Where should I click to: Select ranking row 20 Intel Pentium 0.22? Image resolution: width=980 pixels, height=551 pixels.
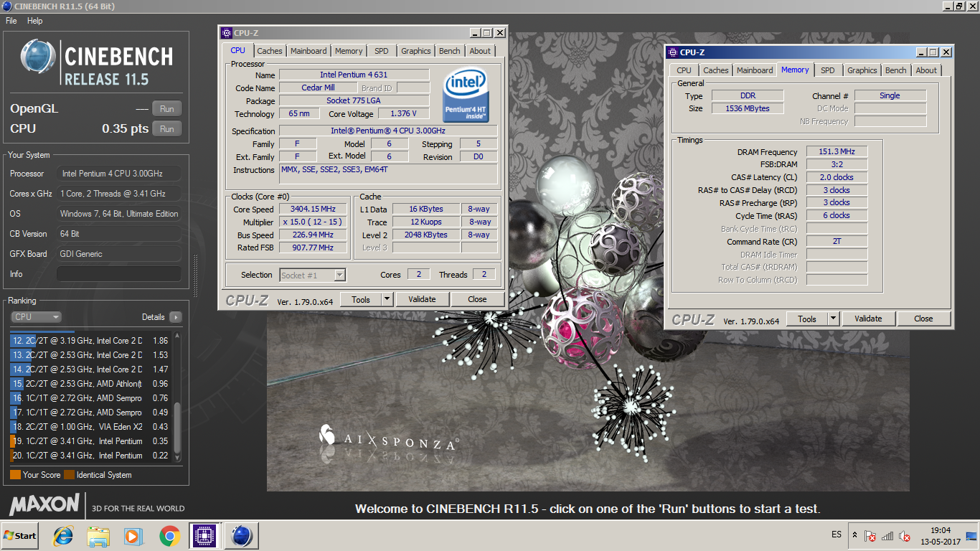pyautogui.click(x=90, y=456)
